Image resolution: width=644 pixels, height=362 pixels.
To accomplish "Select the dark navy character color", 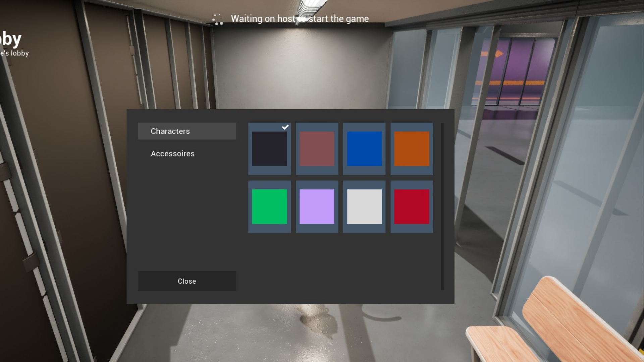I will pyautogui.click(x=269, y=149).
